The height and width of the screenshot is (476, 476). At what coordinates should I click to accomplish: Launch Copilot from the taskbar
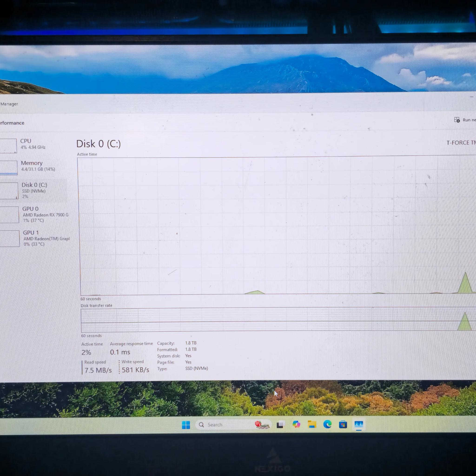pyautogui.click(x=296, y=424)
